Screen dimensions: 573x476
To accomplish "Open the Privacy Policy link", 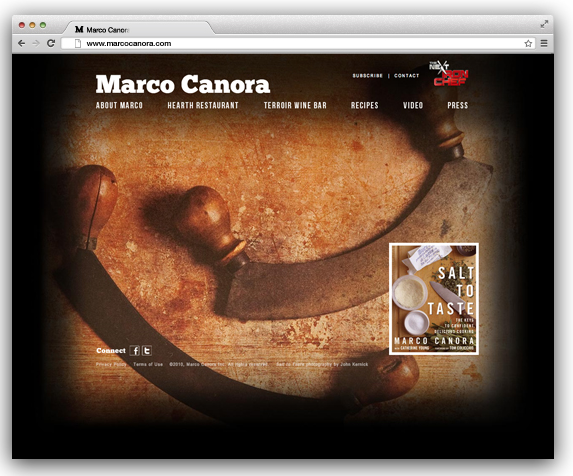I will point(111,364).
